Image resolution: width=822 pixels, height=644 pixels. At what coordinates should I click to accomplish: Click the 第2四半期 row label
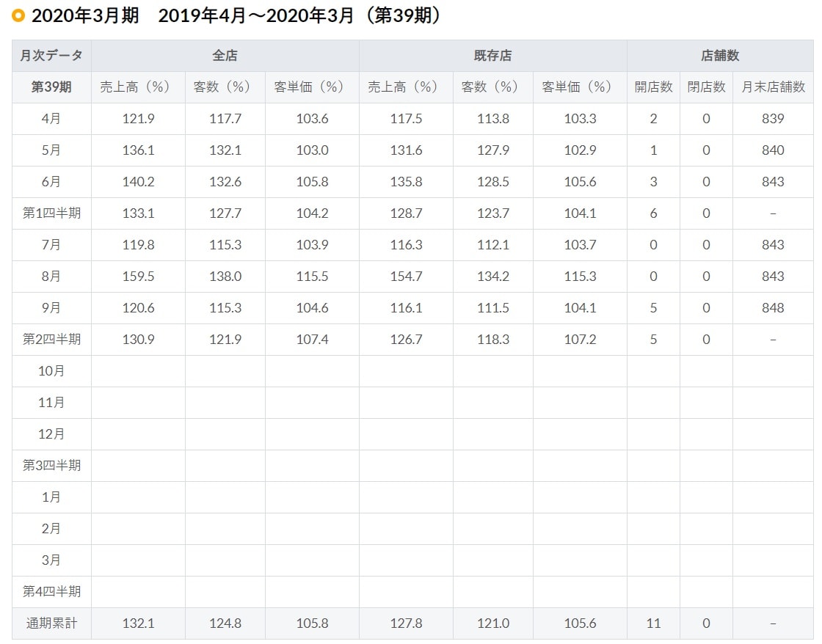pyautogui.click(x=51, y=340)
